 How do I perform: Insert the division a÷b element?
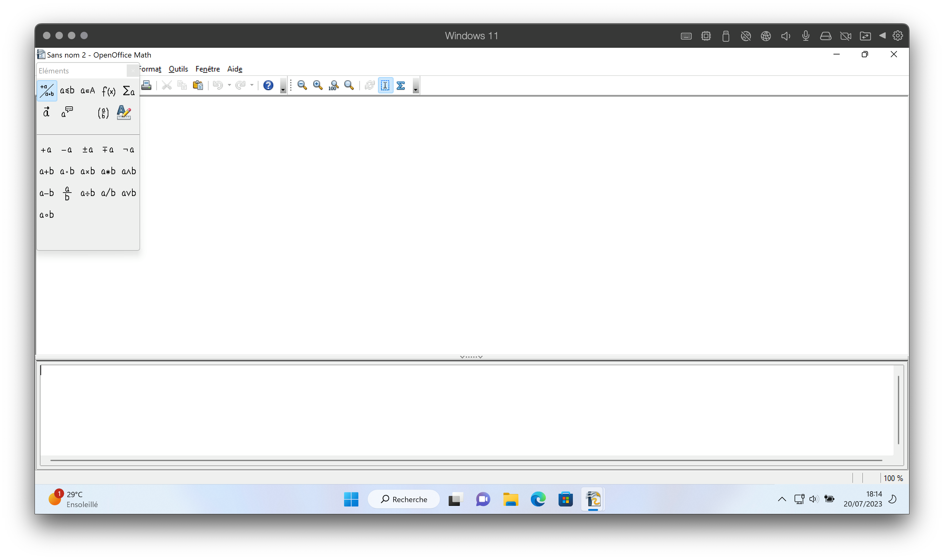(x=87, y=193)
